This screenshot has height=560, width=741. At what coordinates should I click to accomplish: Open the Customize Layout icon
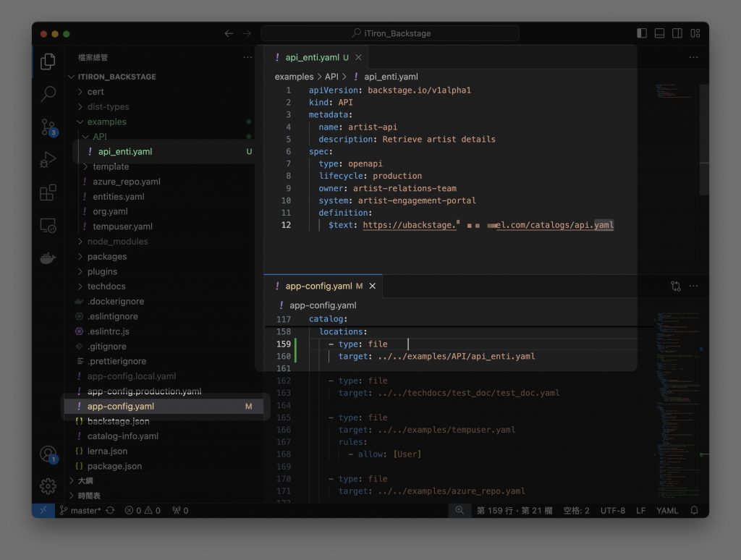(x=695, y=33)
